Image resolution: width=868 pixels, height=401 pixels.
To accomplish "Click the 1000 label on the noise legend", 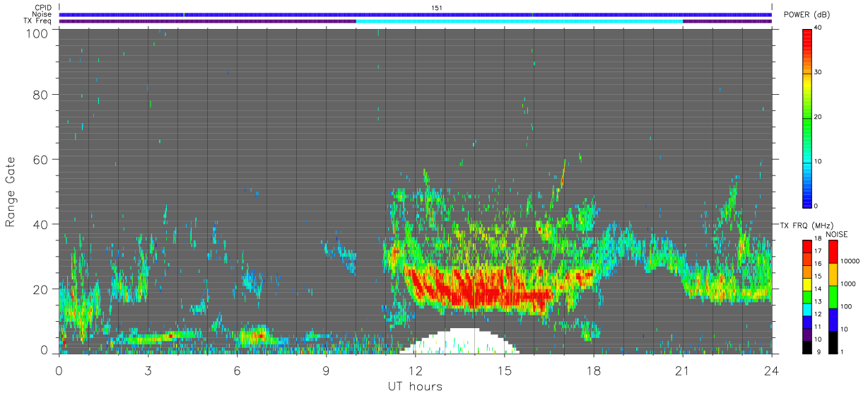I will tap(848, 284).
